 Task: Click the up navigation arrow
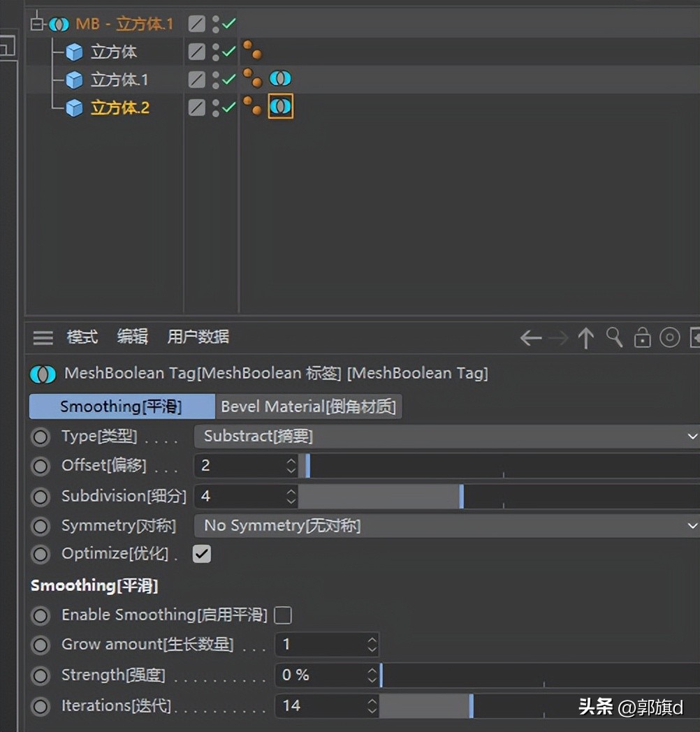[585, 337]
